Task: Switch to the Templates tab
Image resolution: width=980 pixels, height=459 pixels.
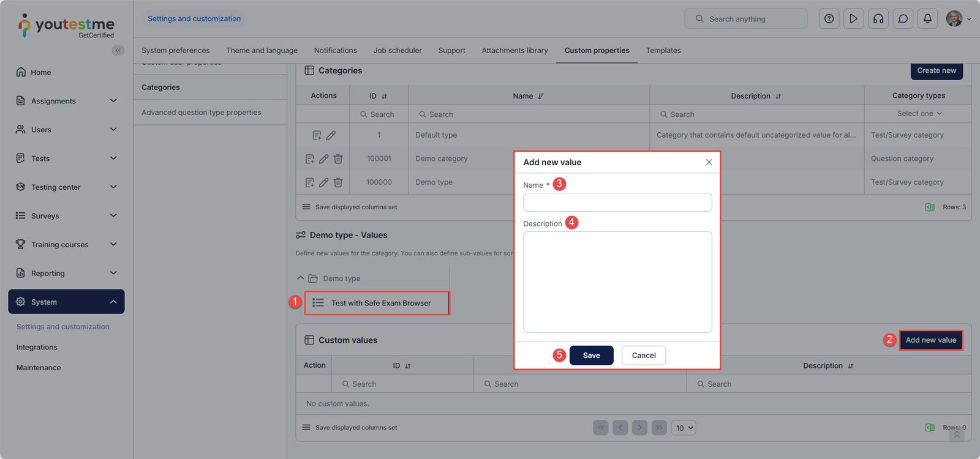Action: [663, 50]
